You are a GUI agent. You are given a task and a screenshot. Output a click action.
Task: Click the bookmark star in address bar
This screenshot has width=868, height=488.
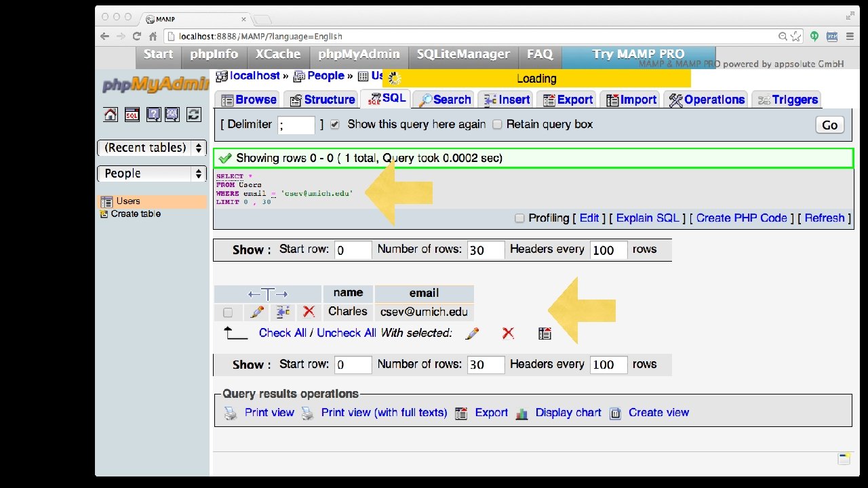coord(796,36)
